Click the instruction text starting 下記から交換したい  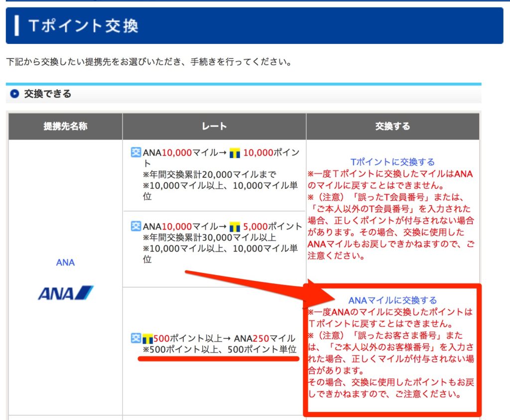tap(149, 62)
